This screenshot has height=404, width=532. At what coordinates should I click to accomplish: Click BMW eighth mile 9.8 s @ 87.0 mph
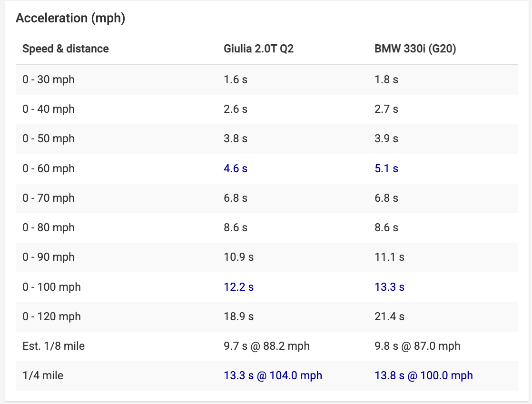[x=417, y=346]
